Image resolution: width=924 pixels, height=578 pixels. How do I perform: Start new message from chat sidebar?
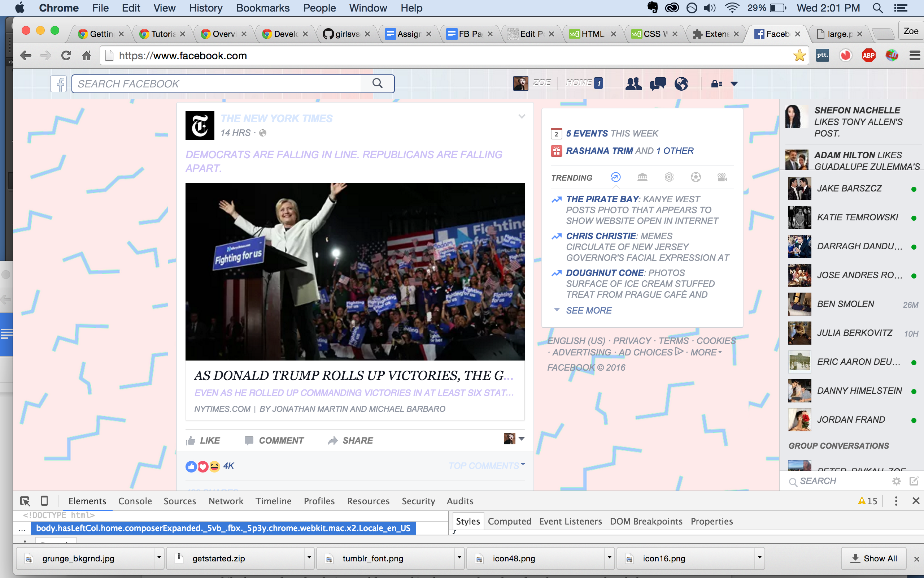coord(914,481)
